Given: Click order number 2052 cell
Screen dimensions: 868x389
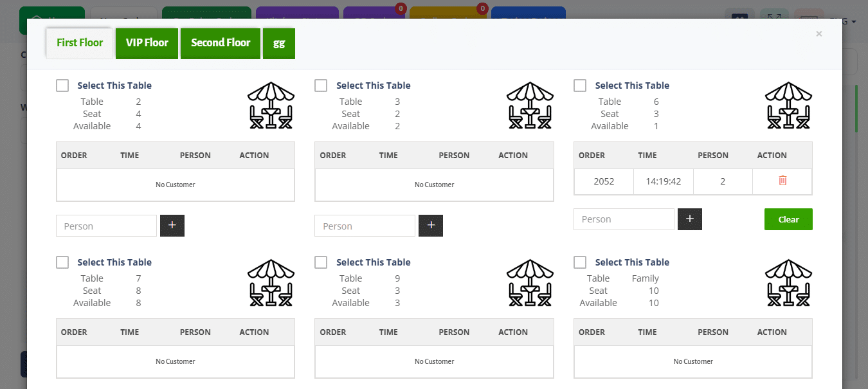Looking at the screenshot, I should click(x=604, y=181).
